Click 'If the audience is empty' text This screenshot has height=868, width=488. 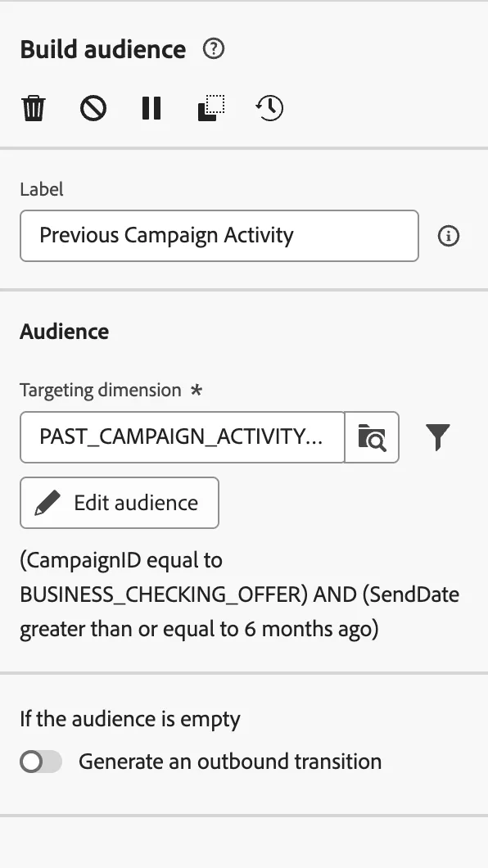pos(130,719)
